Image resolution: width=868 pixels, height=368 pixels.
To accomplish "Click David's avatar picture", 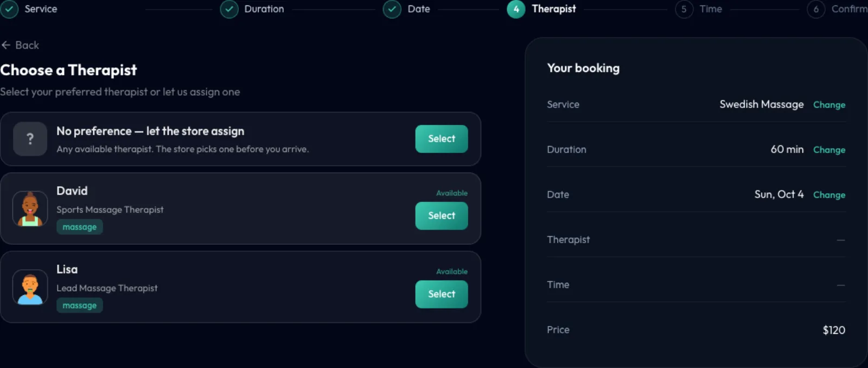I will (x=30, y=208).
